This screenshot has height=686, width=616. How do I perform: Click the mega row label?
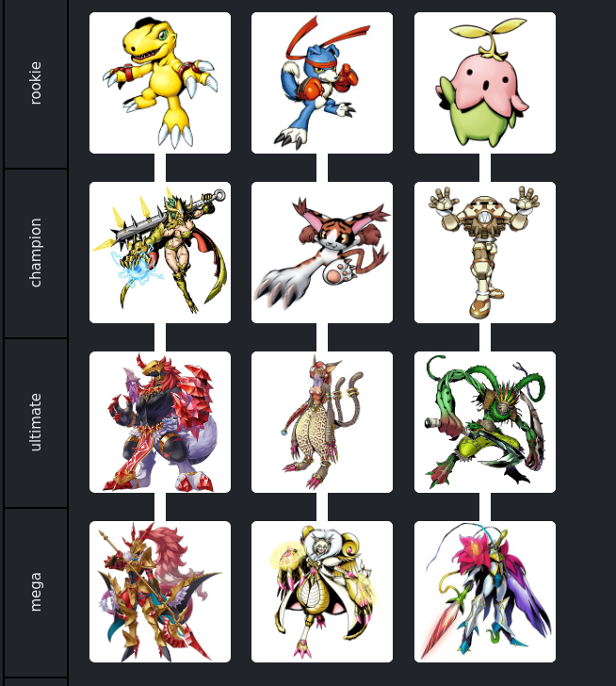coord(36,592)
